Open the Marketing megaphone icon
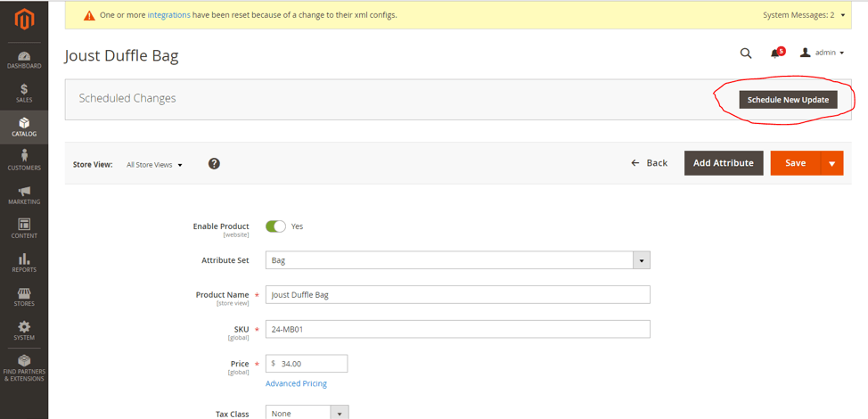 click(24, 195)
